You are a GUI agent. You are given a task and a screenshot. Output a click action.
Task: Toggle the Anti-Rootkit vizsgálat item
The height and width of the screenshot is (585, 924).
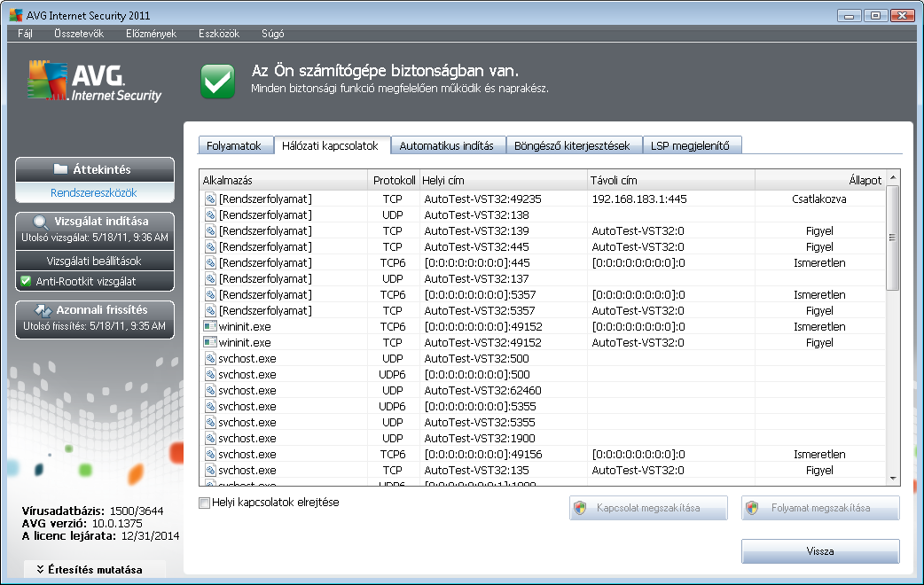95,282
